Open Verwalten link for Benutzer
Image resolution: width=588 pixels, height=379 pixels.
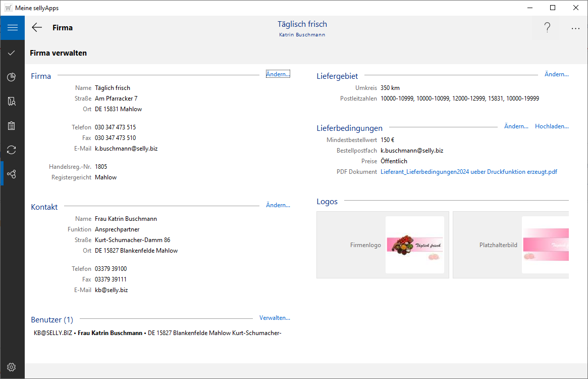click(275, 318)
